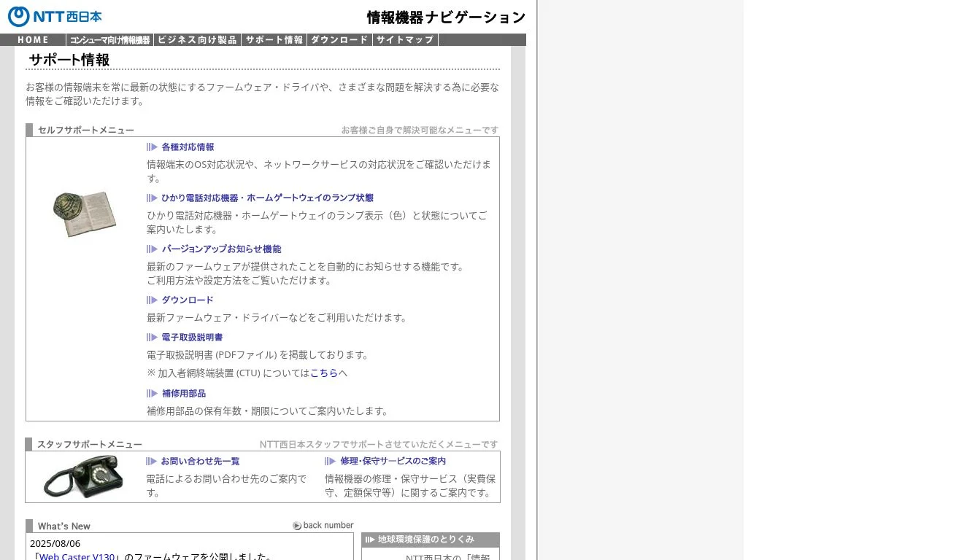
Task: Open Web Caster V130 firmware link
Action: click(x=77, y=556)
